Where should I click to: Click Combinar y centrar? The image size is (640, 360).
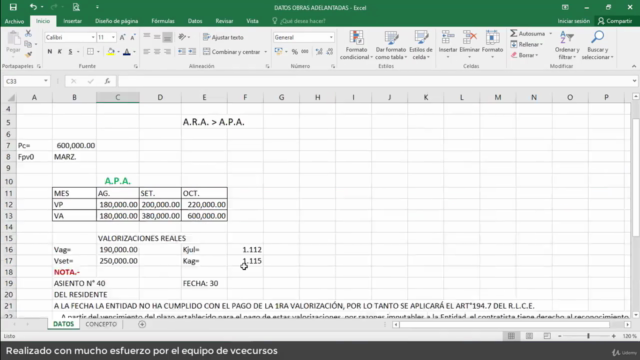point(231,52)
